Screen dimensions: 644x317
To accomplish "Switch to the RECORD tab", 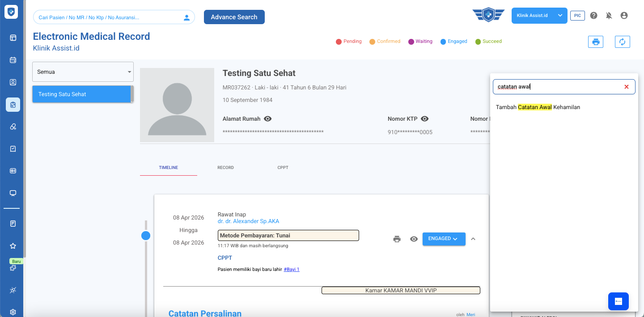I will coord(225,168).
